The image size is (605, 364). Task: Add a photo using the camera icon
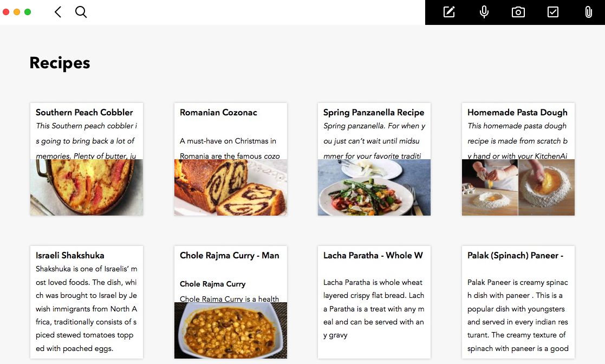pyautogui.click(x=518, y=12)
